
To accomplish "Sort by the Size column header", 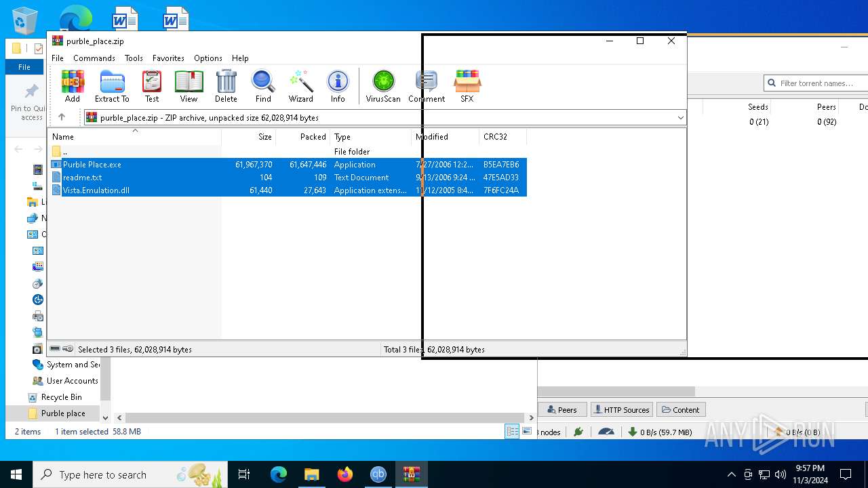I will tap(249, 137).
